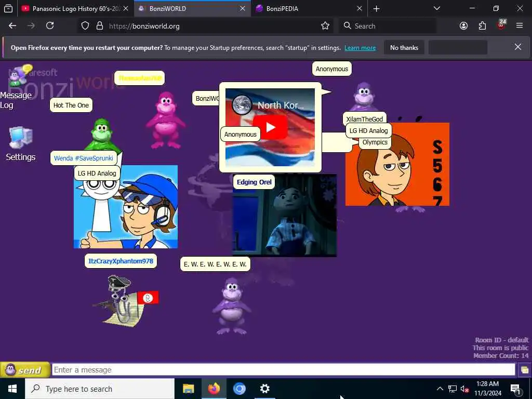This screenshot has width=532, height=399.
Task: Focus the Enter a message field
Action: click(284, 370)
